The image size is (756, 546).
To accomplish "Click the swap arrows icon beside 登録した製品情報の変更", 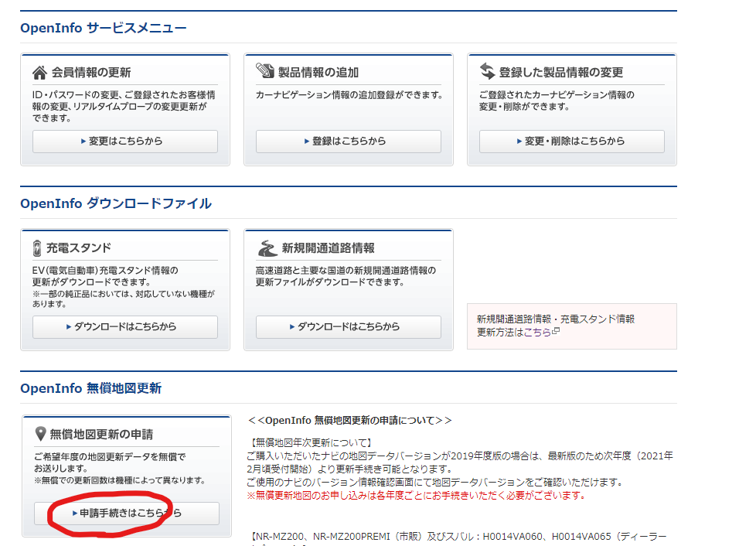I will pyautogui.click(x=487, y=71).
